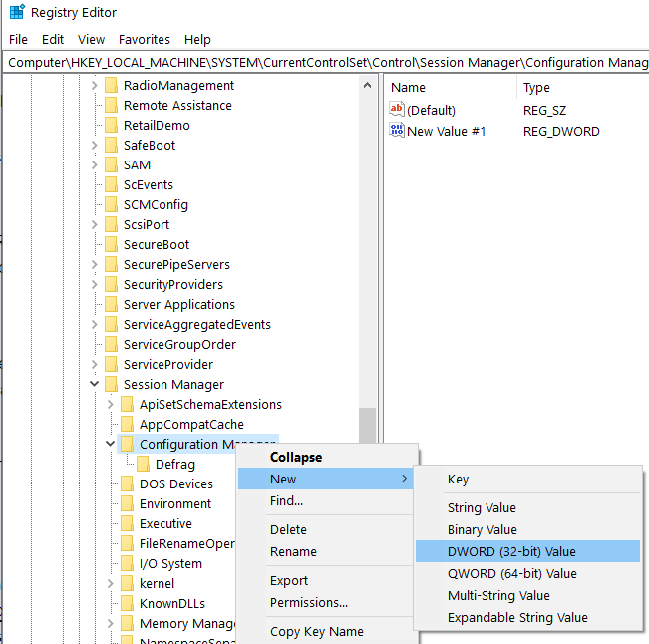Click the registry path address bar
Image resolution: width=649 pixels, height=644 pixels.
pyautogui.click(x=326, y=62)
